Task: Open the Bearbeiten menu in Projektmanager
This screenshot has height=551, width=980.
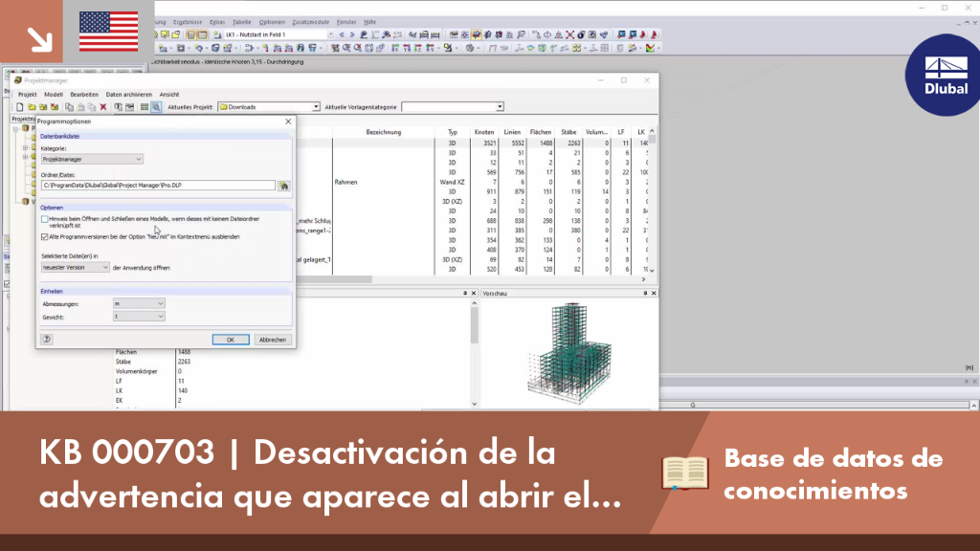Action: 84,95
